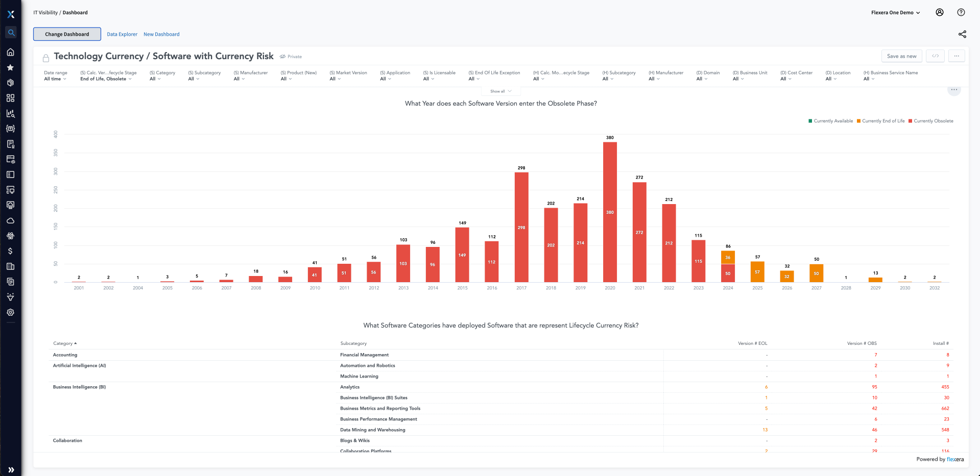The image size is (980, 476).
Task: Open Favorites star icon in sidebar
Action: pos(11,67)
